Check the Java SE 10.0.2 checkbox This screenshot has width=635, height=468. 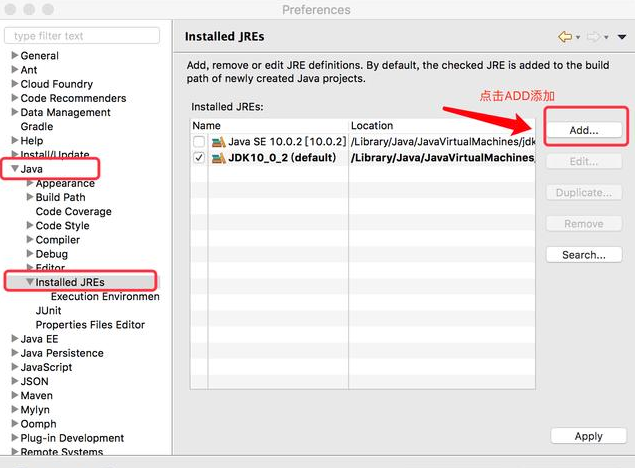(x=199, y=143)
